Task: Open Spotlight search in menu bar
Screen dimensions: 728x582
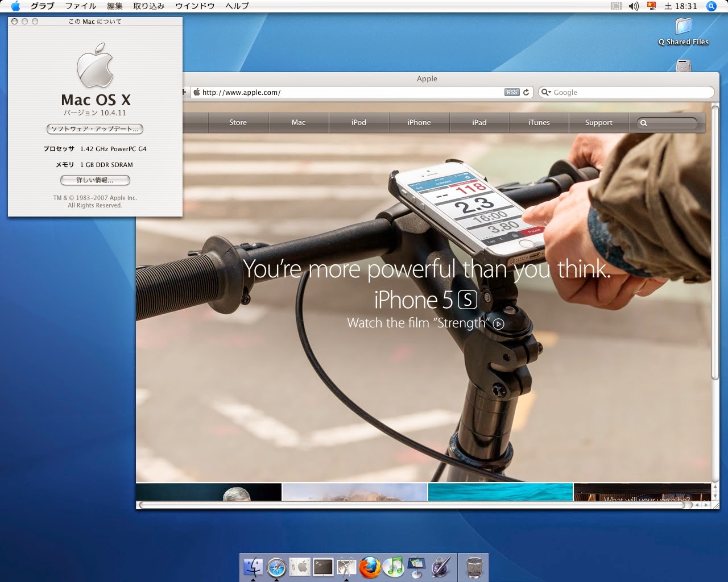Action: [x=712, y=6]
